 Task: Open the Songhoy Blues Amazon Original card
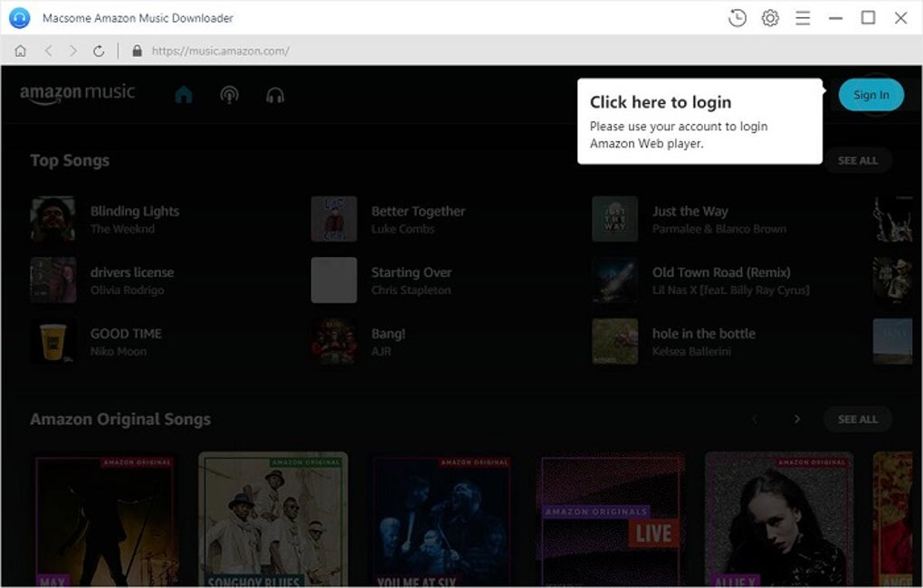[273, 519]
